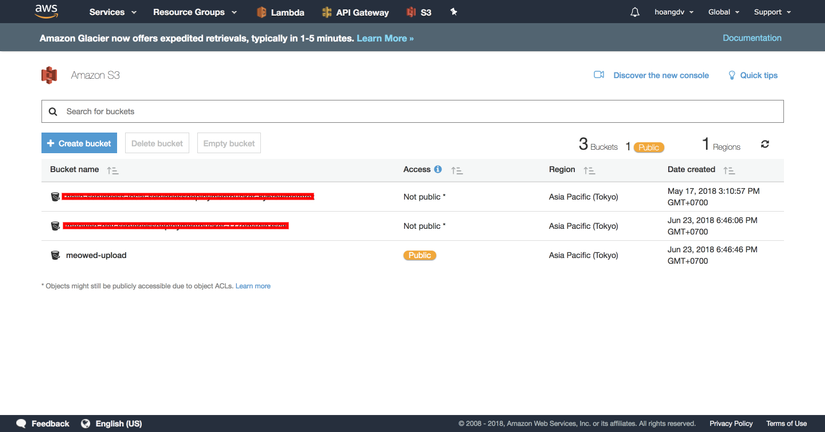Click the Delete bucket button
This screenshot has width=825, height=432.
pos(157,143)
